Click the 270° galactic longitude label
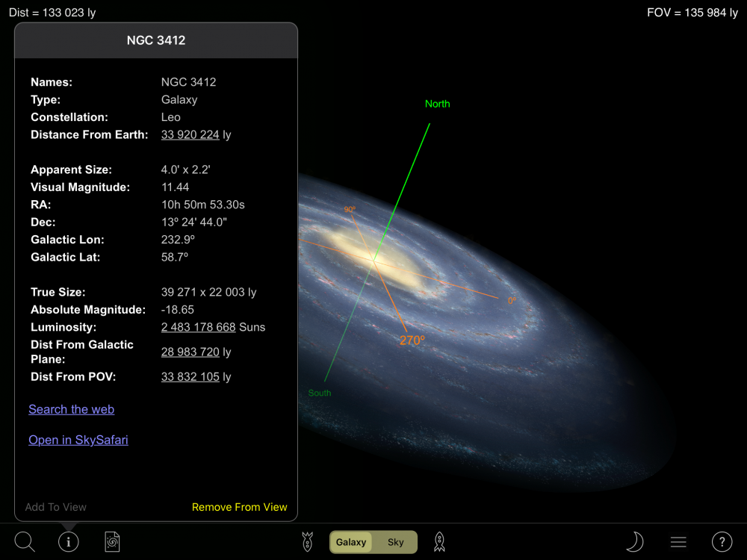This screenshot has height=560, width=747. 412,340
